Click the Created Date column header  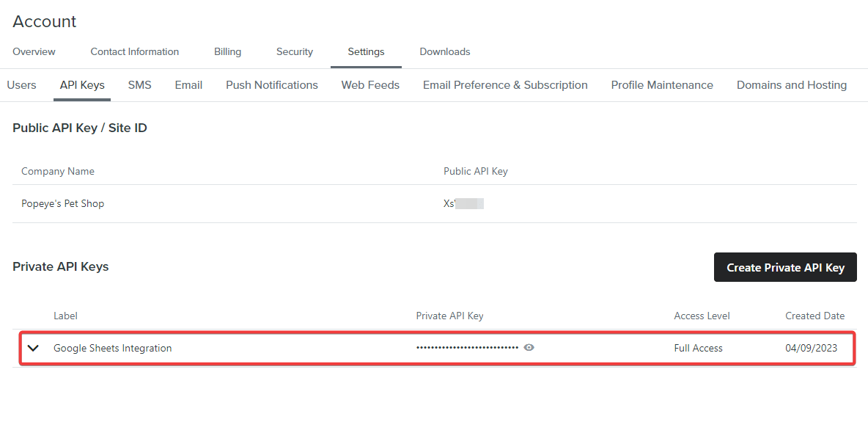click(x=815, y=316)
